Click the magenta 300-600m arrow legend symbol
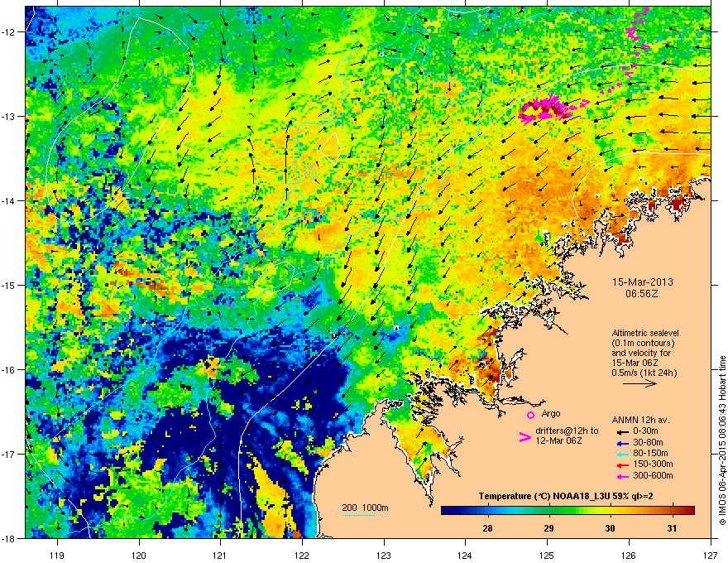The height and width of the screenshot is (563, 728). tap(622, 476)
